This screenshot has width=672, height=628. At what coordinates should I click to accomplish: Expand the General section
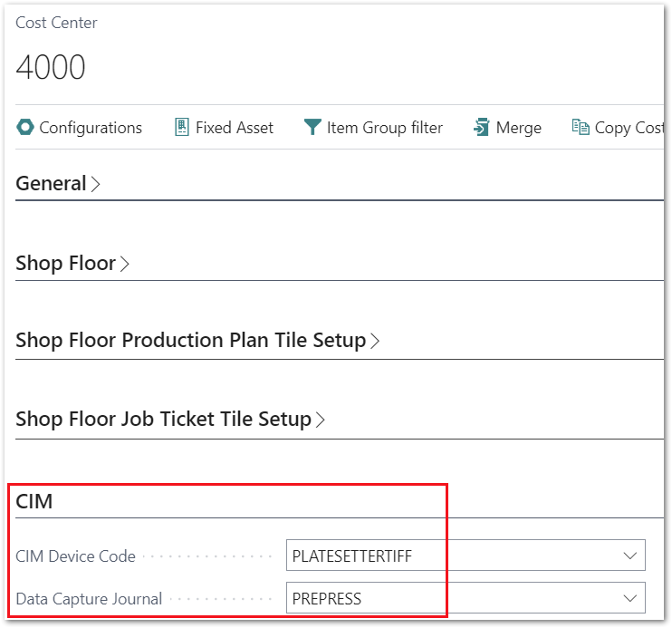pyautogui.click(x=57, y=183)
